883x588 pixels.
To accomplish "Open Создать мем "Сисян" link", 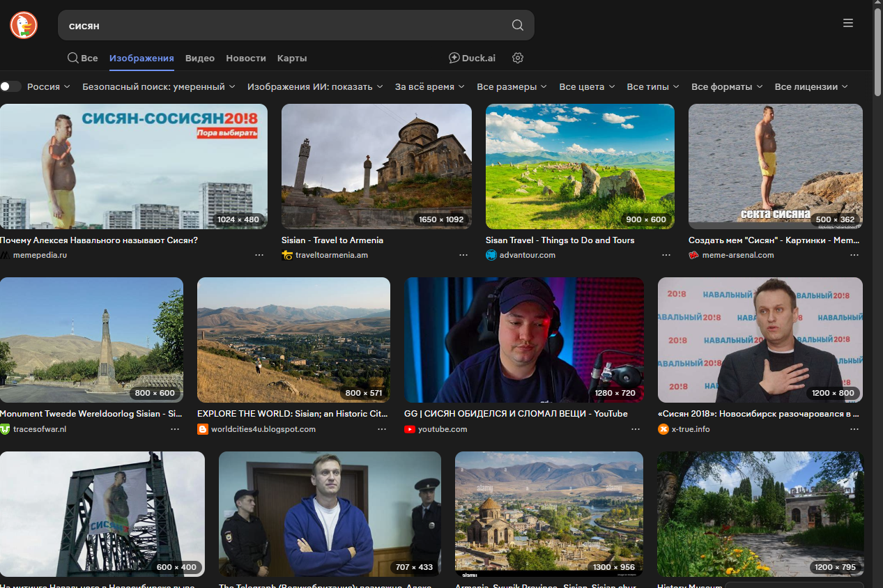I will click(776, 240).
